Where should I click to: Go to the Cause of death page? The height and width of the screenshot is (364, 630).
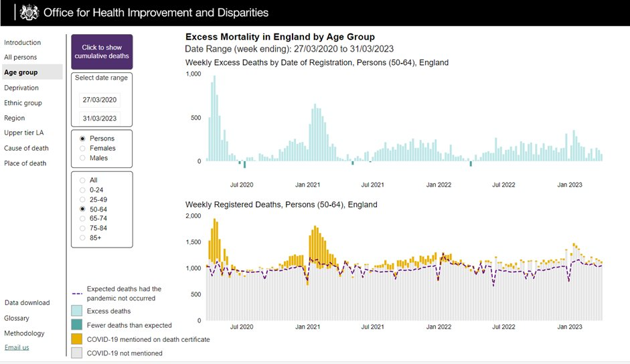[x=26, y=148]
